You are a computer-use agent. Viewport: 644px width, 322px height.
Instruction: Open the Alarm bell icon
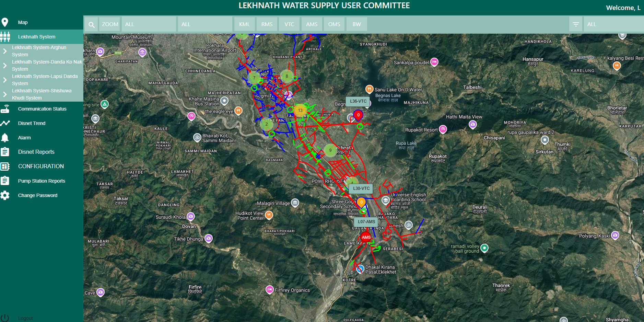point(5,138)
